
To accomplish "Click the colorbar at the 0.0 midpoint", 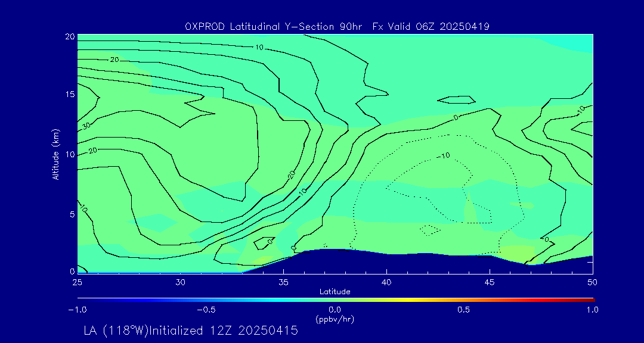I will [x=335, y=300].
